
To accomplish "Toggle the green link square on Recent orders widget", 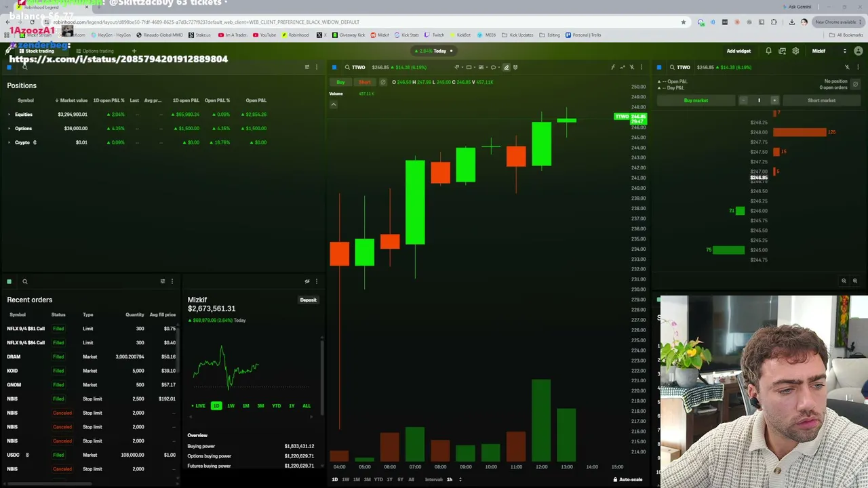I will click(9, 281).
